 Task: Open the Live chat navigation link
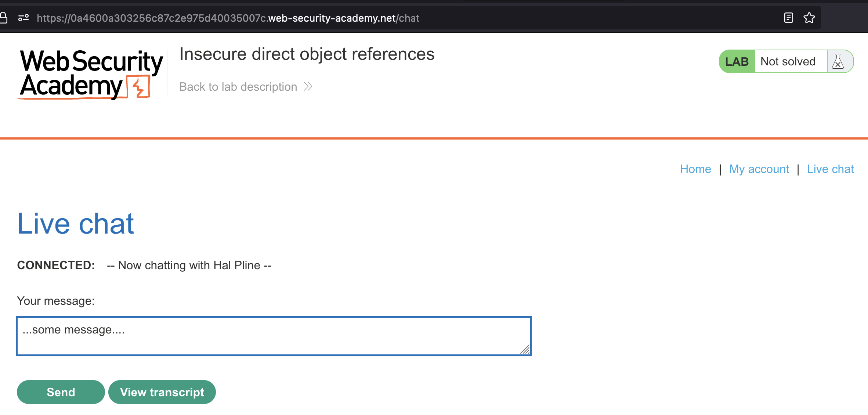point(830,169)
